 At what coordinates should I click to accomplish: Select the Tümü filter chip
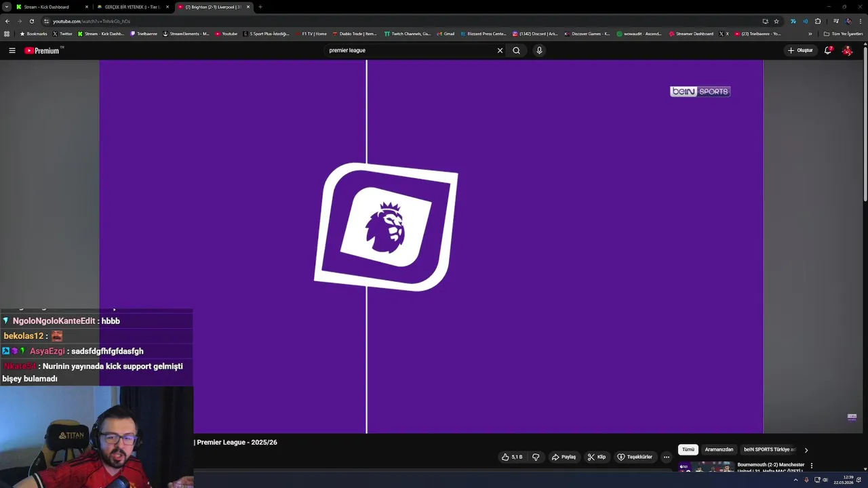[x=688, y=449]
